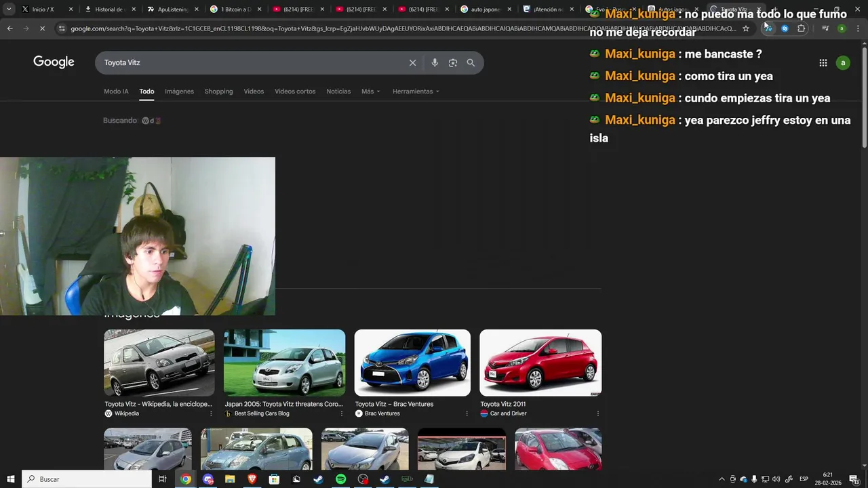
Task: Clear the Toyota Vitz search query
Action: coord(412,62)
